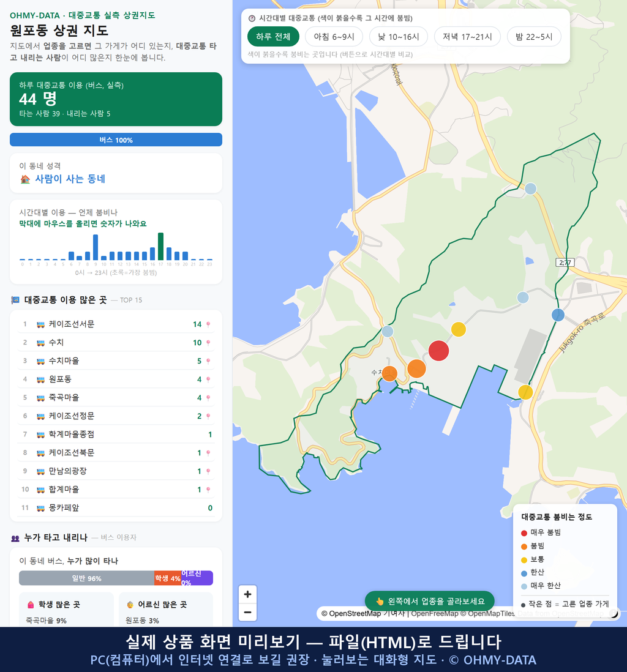Screen dimensions: 627x672
Task: Open the 학계마을종점 stop row
Action: (116, 435)
